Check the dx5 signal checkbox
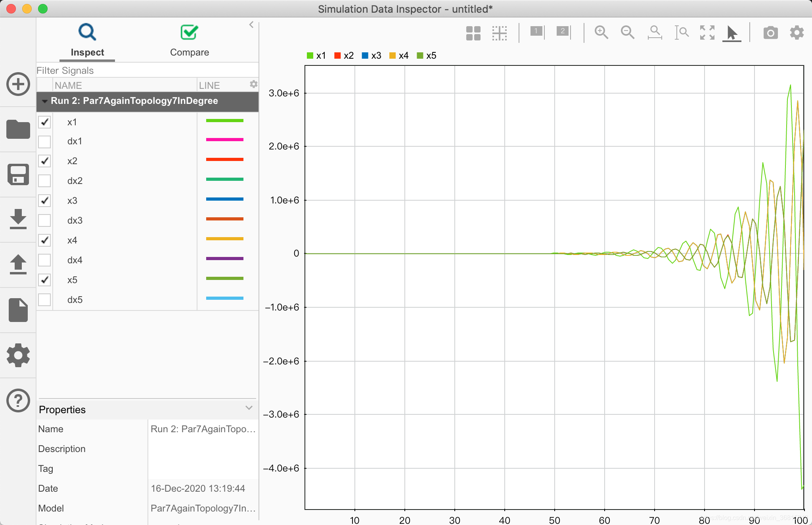The height and width of the screenshot is (525, 812). (x=44, y=300)
